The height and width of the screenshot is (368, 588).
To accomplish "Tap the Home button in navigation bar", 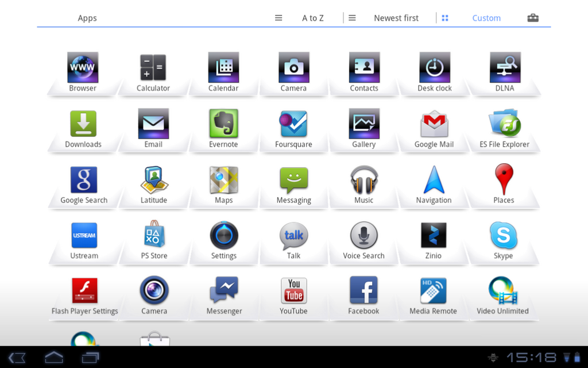I will click(53, 356).
